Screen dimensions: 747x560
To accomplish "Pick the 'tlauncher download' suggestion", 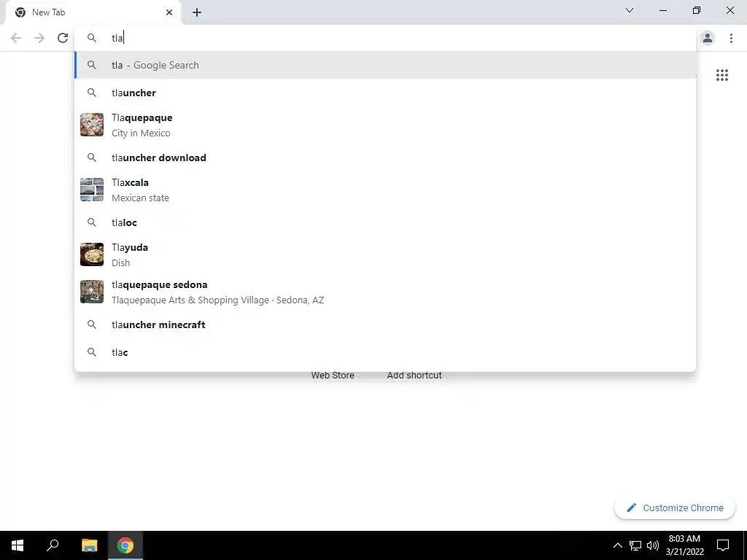I will click(385, 157).
